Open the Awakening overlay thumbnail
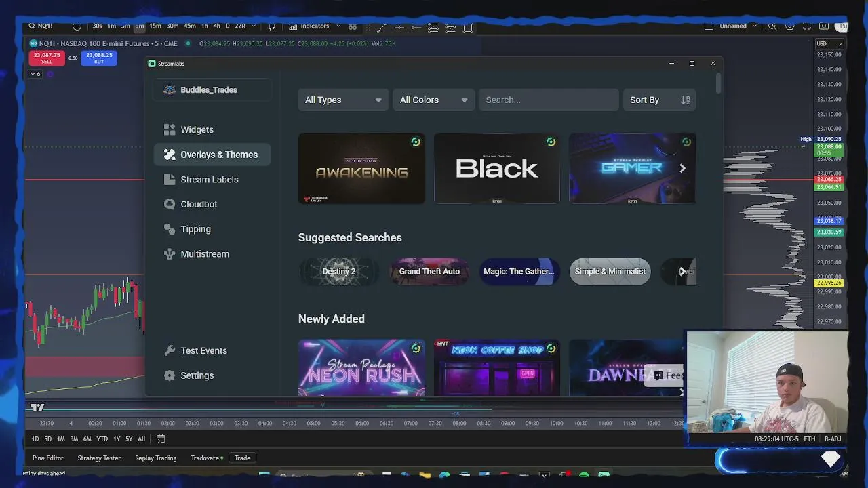Image resolution: width=868 pixels, height=488 pixels. [361, 168]
